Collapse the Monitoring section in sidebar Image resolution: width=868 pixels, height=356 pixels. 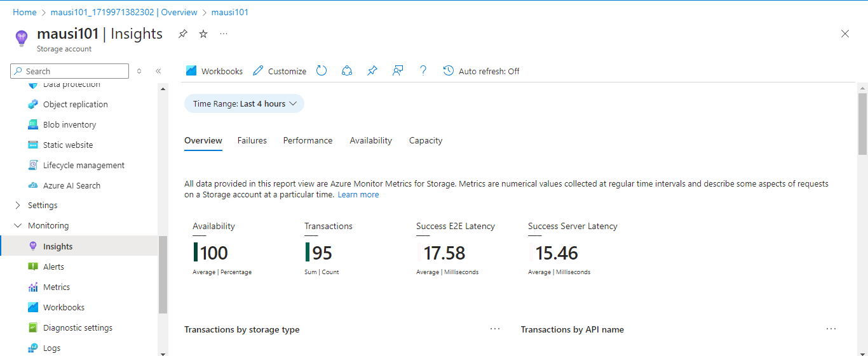(17, 226)
